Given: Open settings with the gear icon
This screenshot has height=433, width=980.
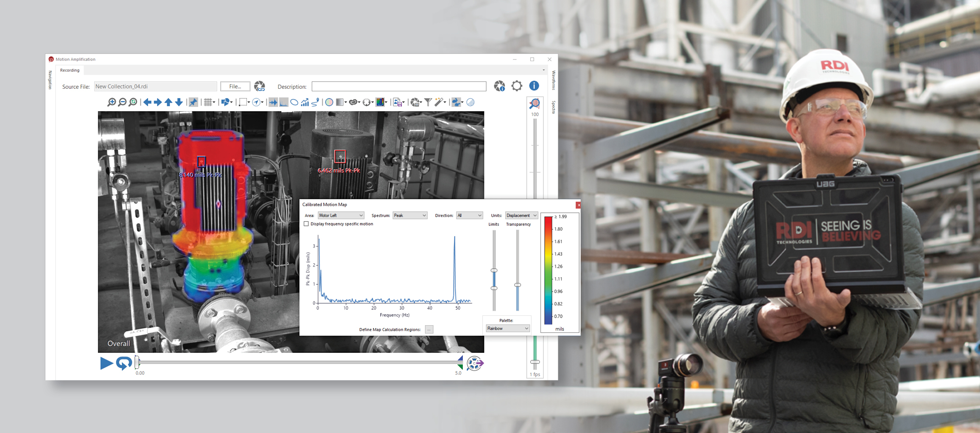Looking at the screenshot, I should click(x=516, y=86).
